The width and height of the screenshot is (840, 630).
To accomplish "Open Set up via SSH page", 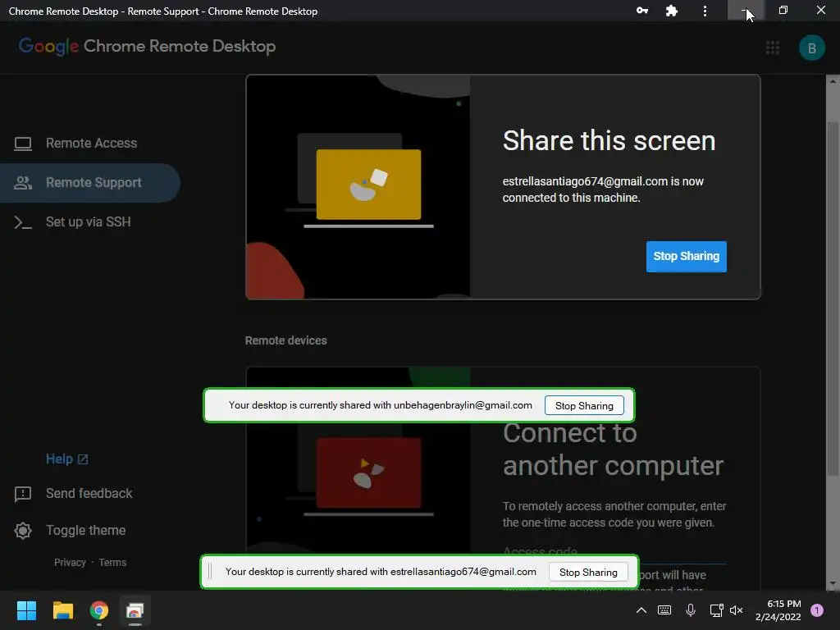I will click(89, 221).
